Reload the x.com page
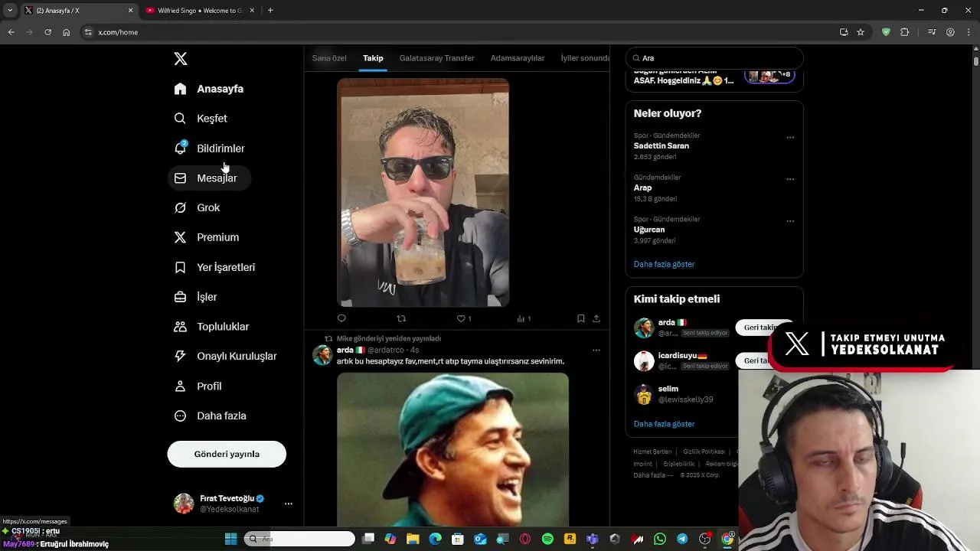The image size is (980, 551). [x=47, y=32]
